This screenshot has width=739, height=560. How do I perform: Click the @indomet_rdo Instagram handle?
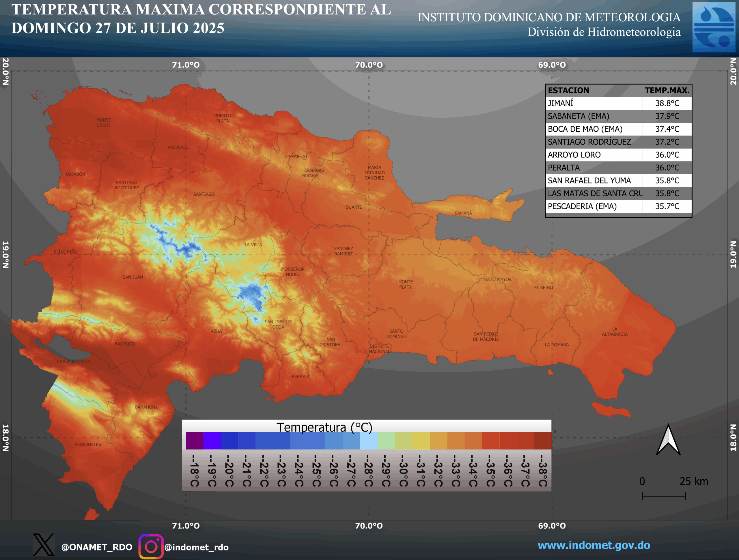pos(197,547)
